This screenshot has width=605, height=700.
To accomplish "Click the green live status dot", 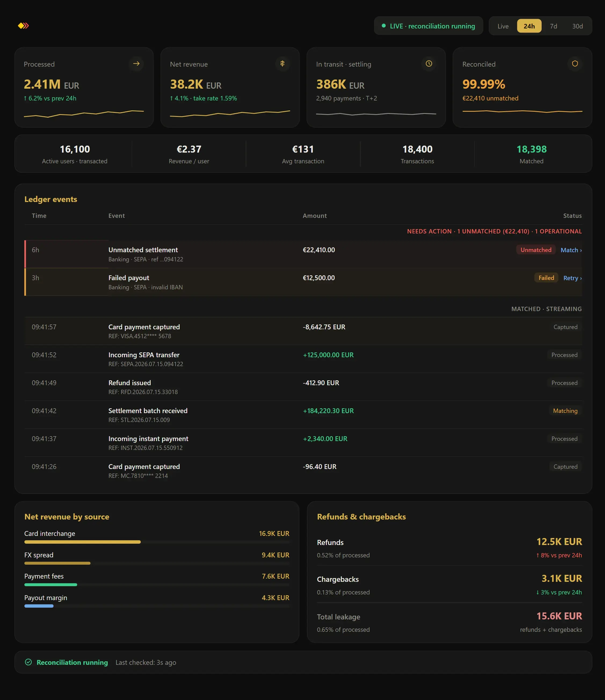I will click(x=384, y=26).
